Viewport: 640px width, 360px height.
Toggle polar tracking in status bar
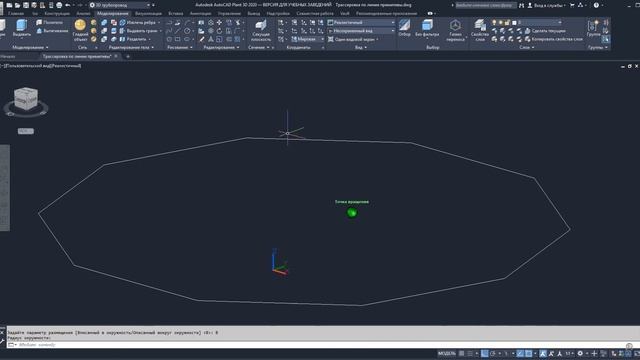pyautogui.click(x=493, y=353)
